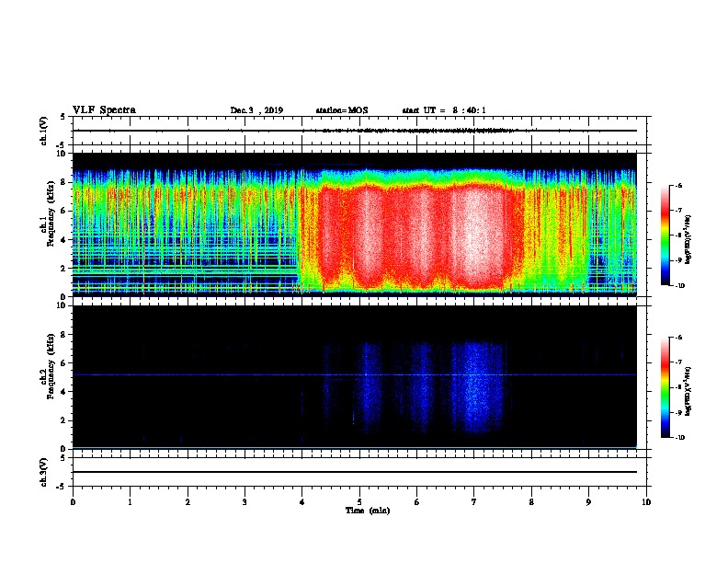The height and width of the screenshot is (563, 728).
Task: Click the 'station=MOS' label
Action: (342, 110)
